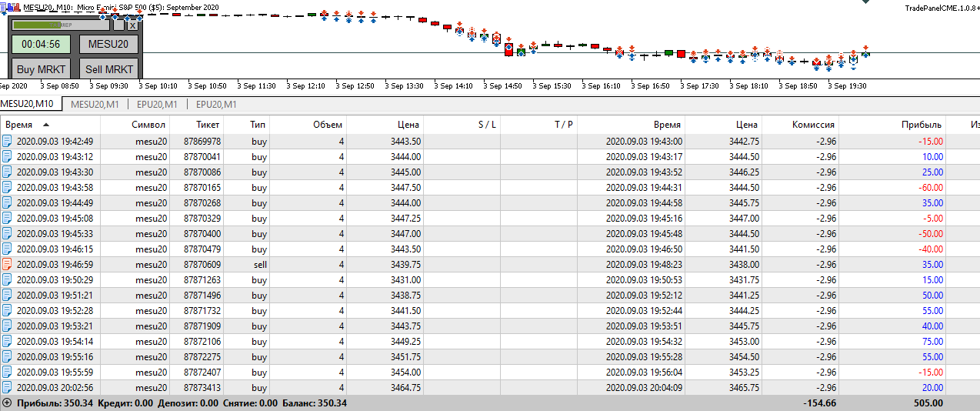Select close time 2020.09.03 19:48:23
Screen dimensions: 980x411
pyautogui.click(x=644, y=264)
